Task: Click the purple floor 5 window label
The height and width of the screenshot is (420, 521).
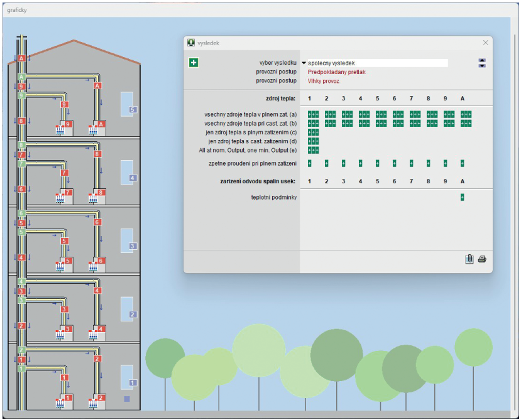Action: coord(133,110)
